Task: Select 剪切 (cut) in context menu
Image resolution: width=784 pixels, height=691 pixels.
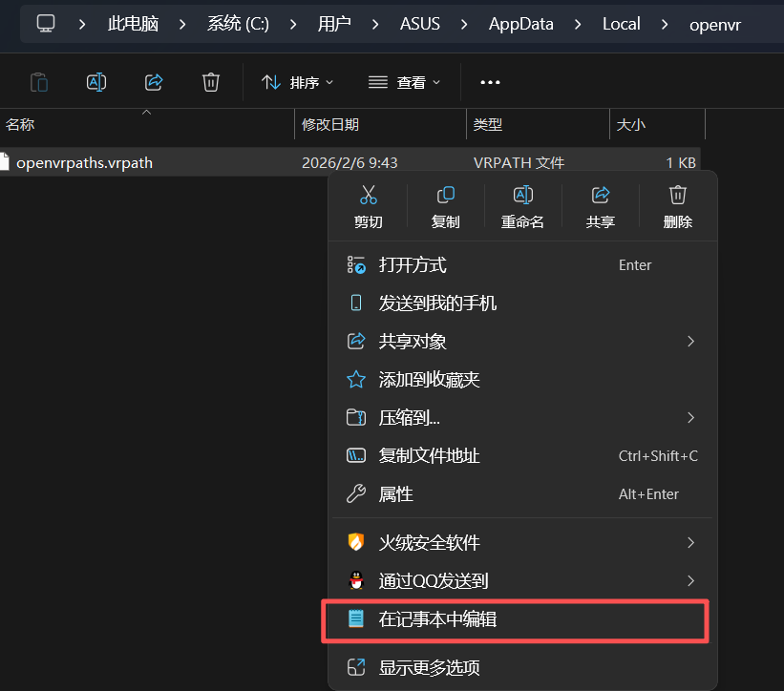Action: click(x=369, y=206)
